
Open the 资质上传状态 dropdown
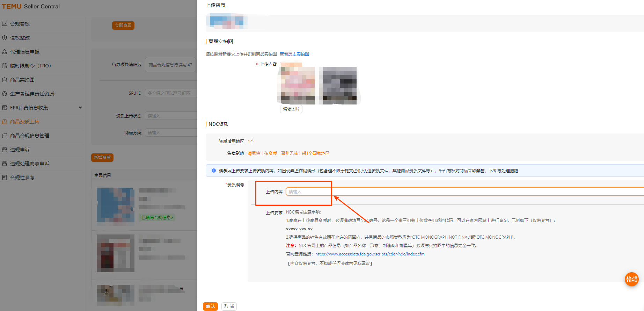click(171, 116)
